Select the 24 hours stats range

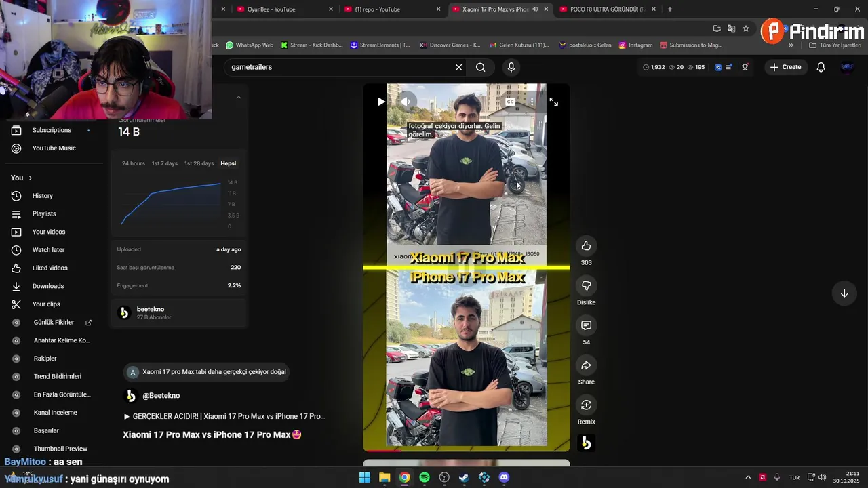[134, 163]
